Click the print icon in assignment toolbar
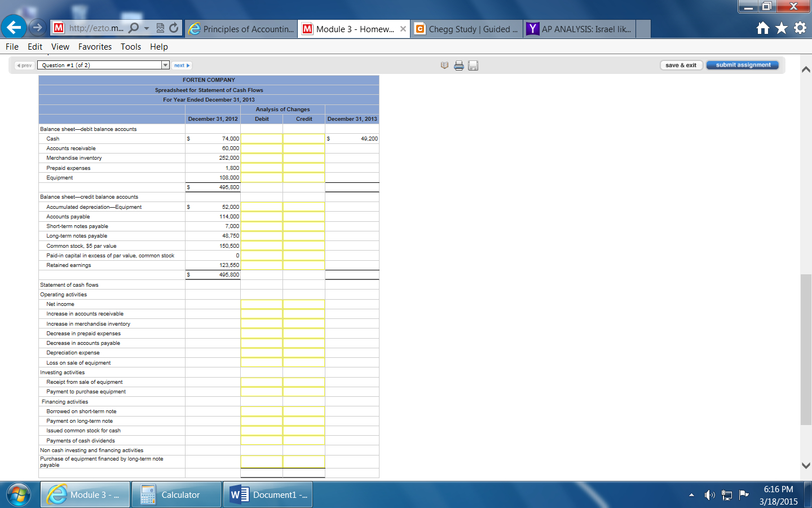Image resolution: width=812 pixels, height=508 pixels. (459, 65)
